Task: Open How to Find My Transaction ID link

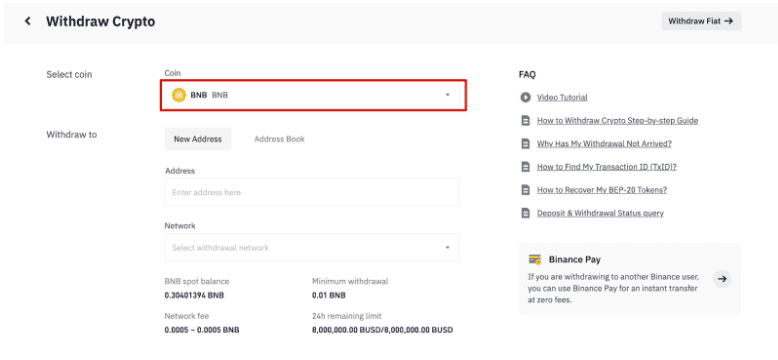Action: [607, 167]
